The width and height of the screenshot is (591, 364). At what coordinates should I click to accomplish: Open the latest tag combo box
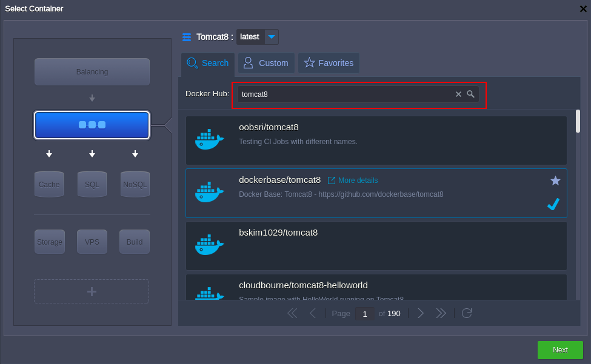coord(258,37)
